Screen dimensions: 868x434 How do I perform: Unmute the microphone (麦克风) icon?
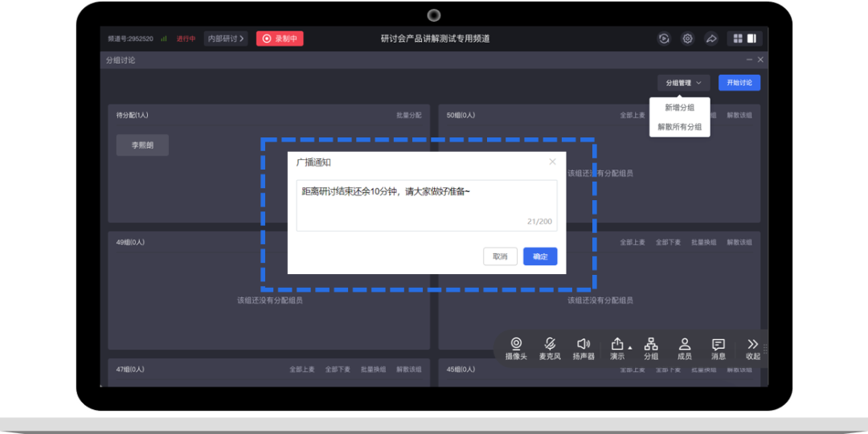pyautogui.click(x=550, y=344)
